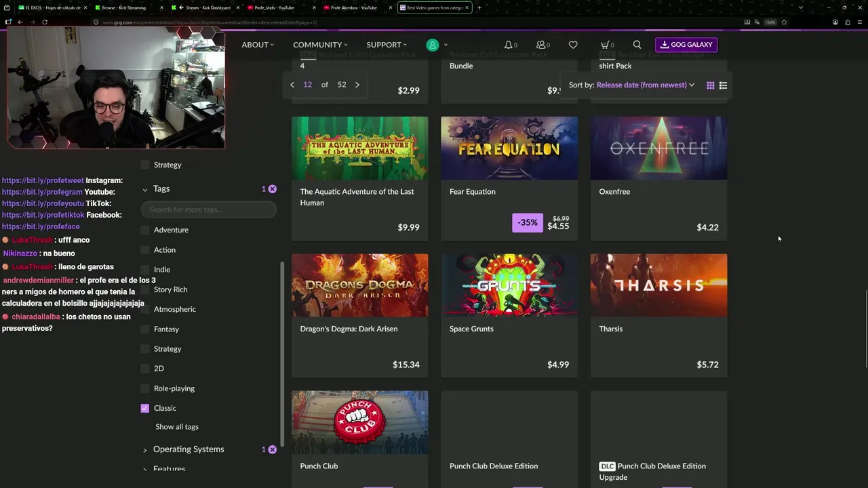Open the notifications bell icon
Viewport: 868px width, 488px height.
[x=509, y=45]
